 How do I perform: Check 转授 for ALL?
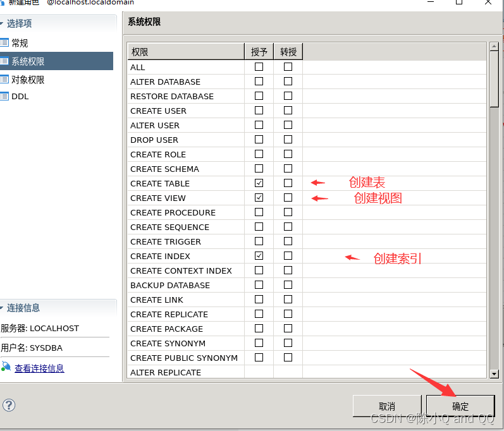[288, 67]
